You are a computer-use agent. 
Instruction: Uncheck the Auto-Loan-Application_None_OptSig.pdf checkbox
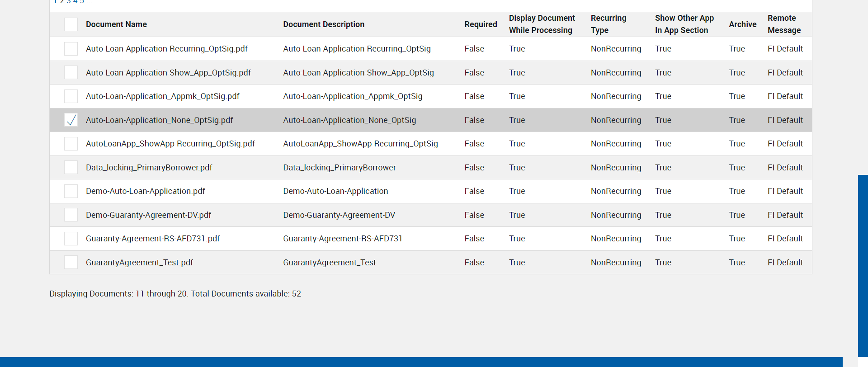71,120
